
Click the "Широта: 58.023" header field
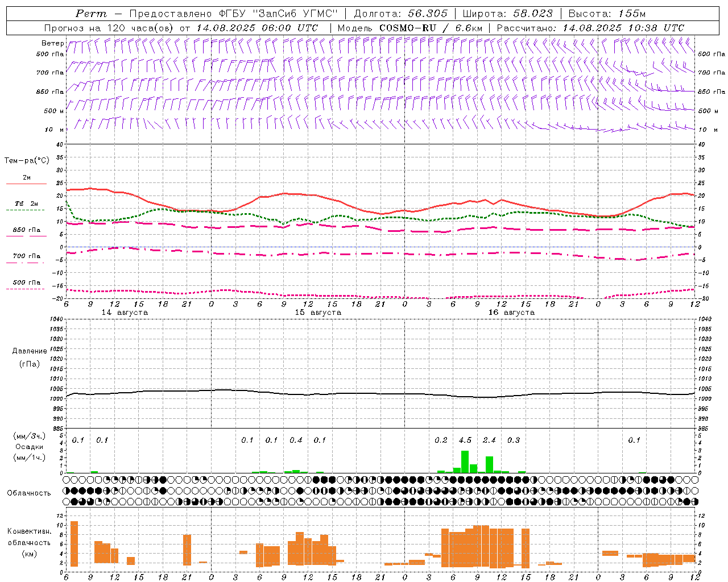click(507, 14)
